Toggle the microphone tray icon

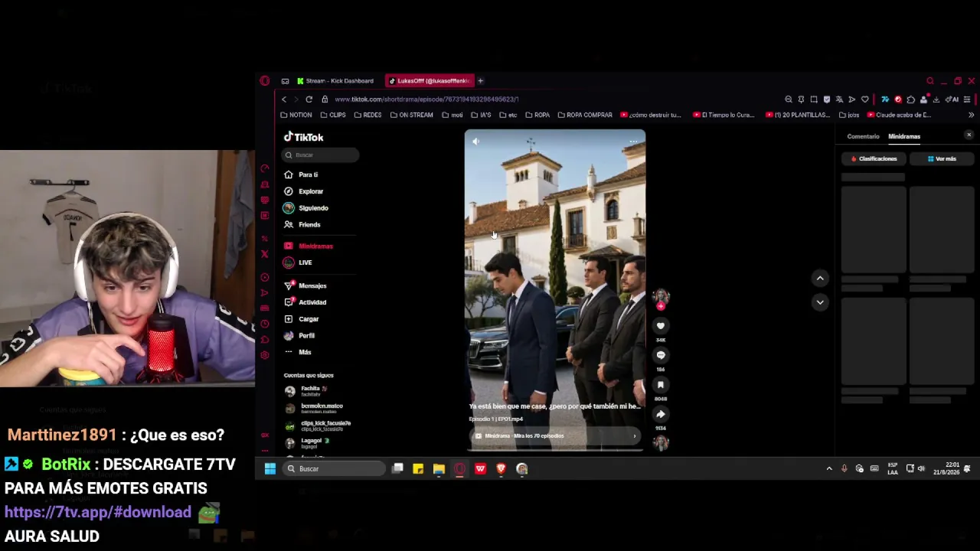click(x=844, y=469)
